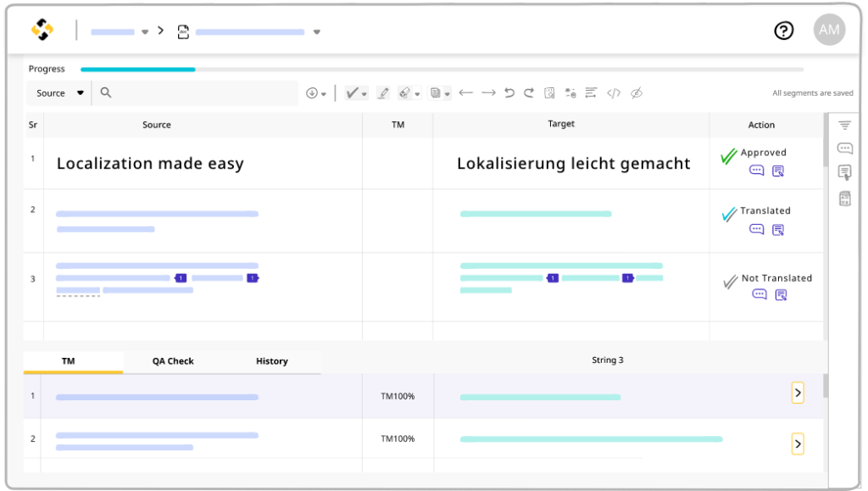Open the Find and Replace tool
This screenshot has width=868, height=491.
pos(551,92)
